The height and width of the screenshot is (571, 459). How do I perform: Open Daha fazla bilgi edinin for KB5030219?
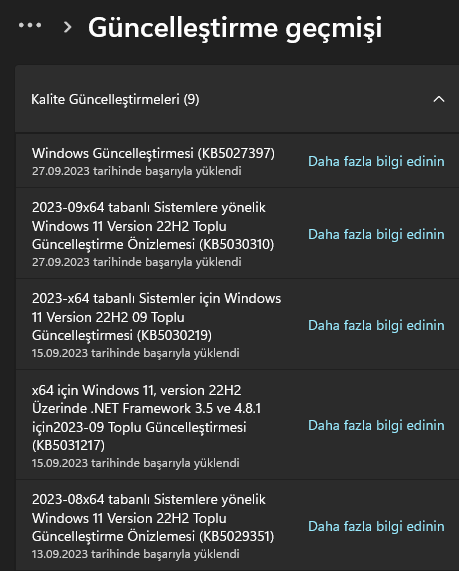point(376,325)
